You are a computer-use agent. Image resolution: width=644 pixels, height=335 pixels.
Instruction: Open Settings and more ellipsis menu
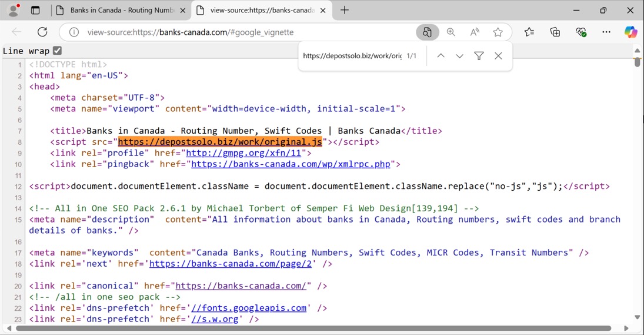click(606, 32)
